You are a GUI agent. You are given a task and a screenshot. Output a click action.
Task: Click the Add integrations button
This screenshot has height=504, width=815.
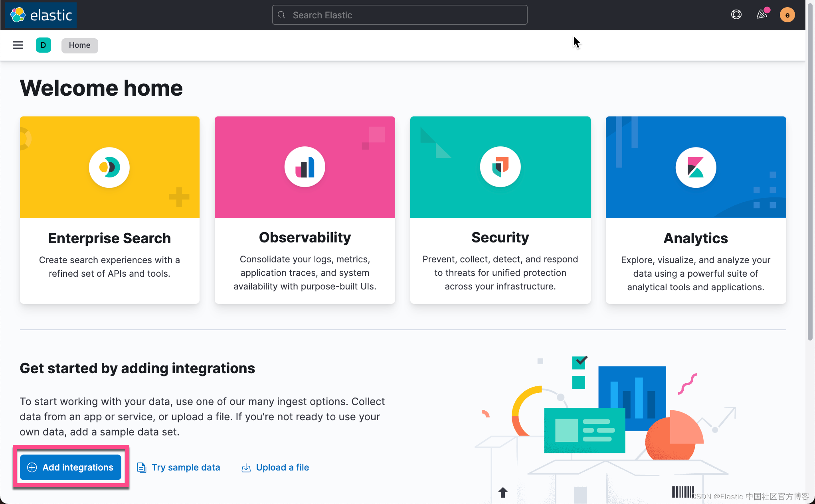[x=71, y=467]
